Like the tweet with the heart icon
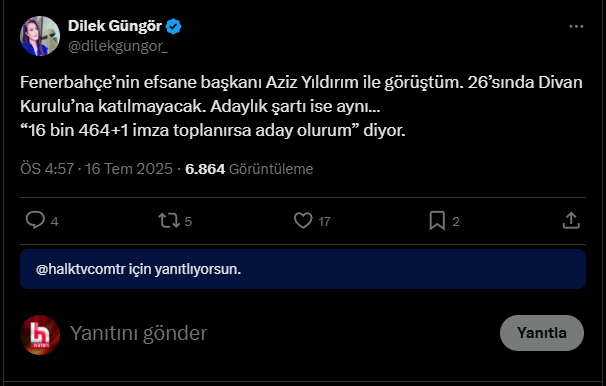This screenshot has height=386, width=606. pos(303,221)
